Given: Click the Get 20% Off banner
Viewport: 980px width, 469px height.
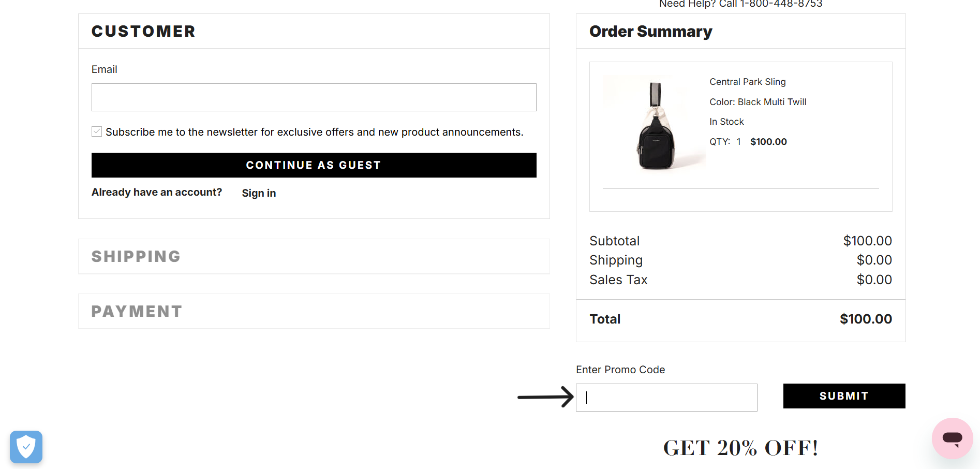Looking at the screenshot, I should (740, 448).
